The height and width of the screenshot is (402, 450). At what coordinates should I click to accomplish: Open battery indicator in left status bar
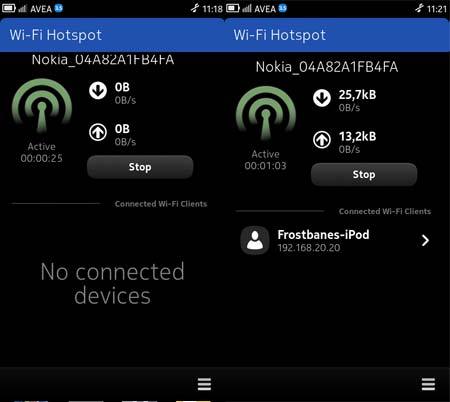coord(9,8)
